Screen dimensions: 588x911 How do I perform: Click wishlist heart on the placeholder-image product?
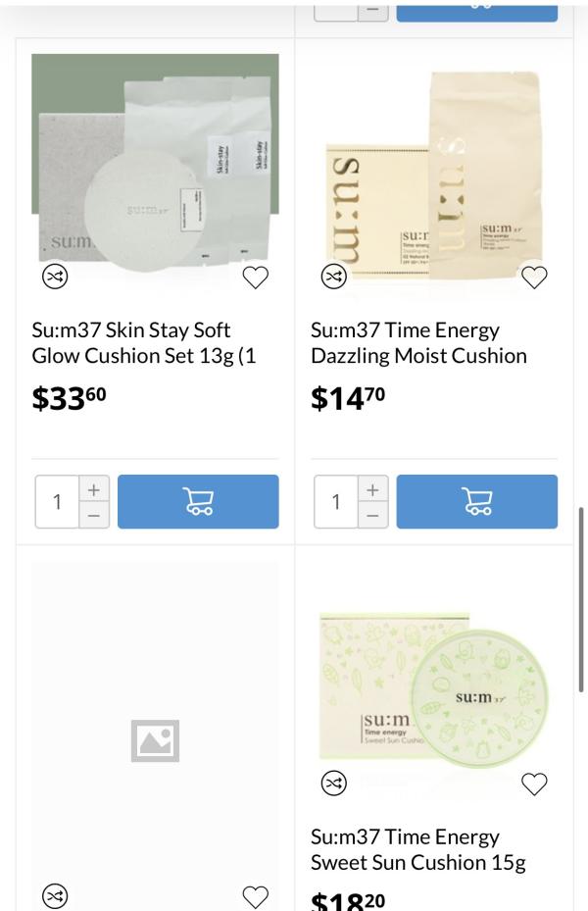coord(255,896)
